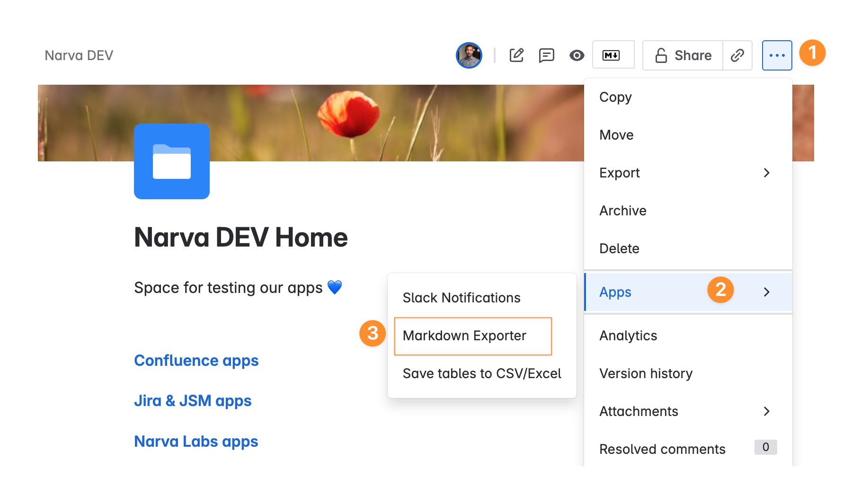Click the edit page pencil icon
The image size is (852, 504).
pos(516,55)
